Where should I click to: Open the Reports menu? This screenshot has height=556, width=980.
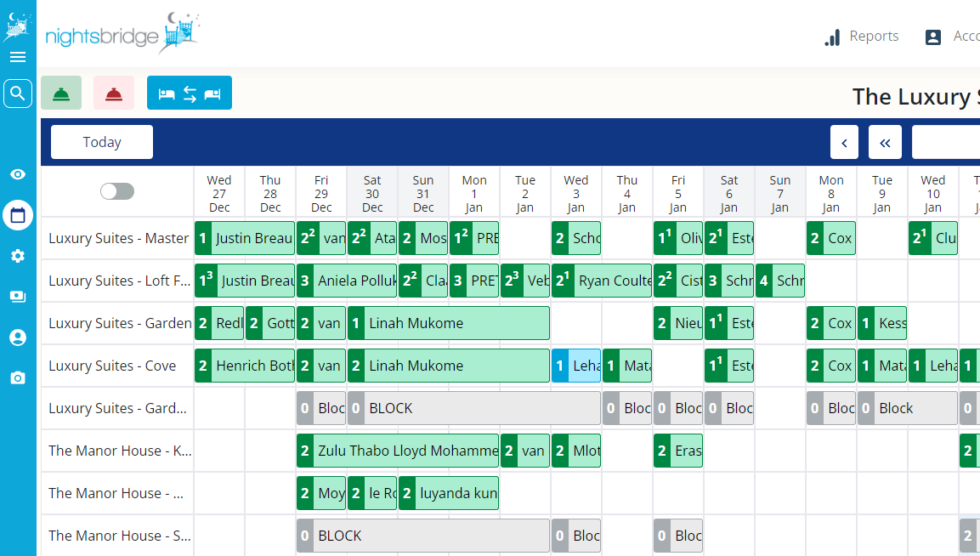pos(862,37)
